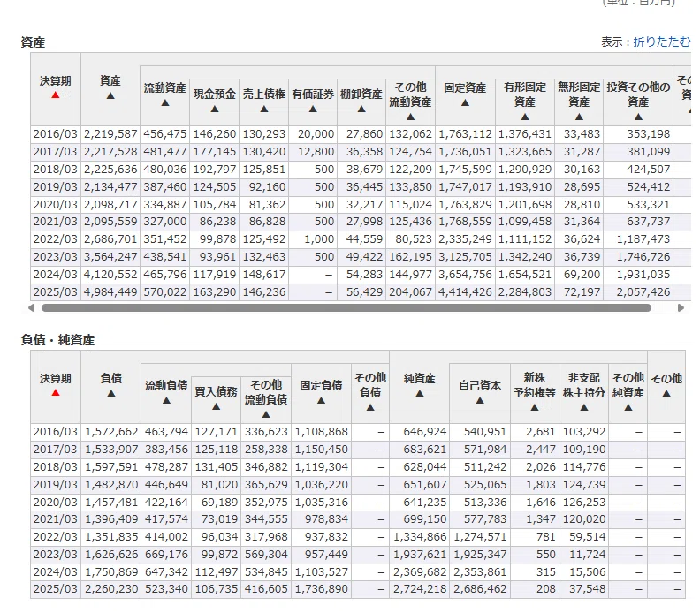Click the left arrow of horizontal scrollbar
Screen dimensions: 700x613
31,308
